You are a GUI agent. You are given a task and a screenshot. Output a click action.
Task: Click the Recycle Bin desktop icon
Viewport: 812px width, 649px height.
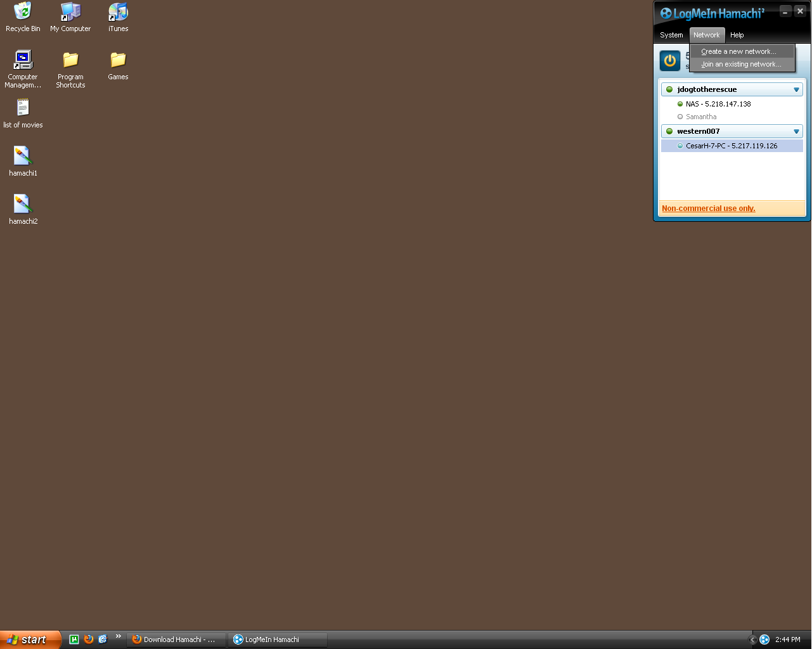(x=23, y=12)
